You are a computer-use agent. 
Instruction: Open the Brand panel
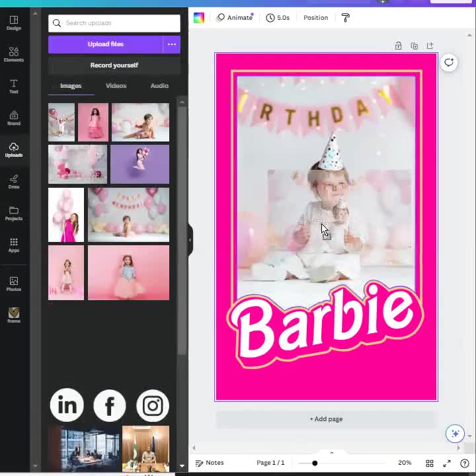click(x=14, y=118)
